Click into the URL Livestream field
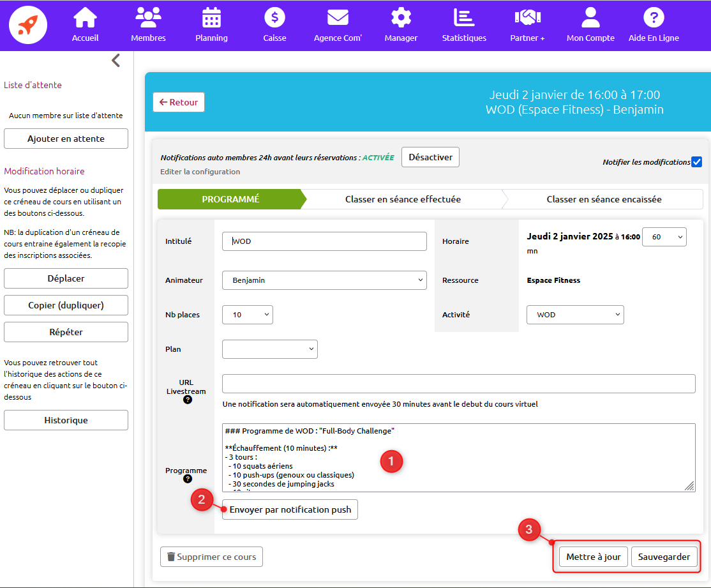 coord(458,384)
